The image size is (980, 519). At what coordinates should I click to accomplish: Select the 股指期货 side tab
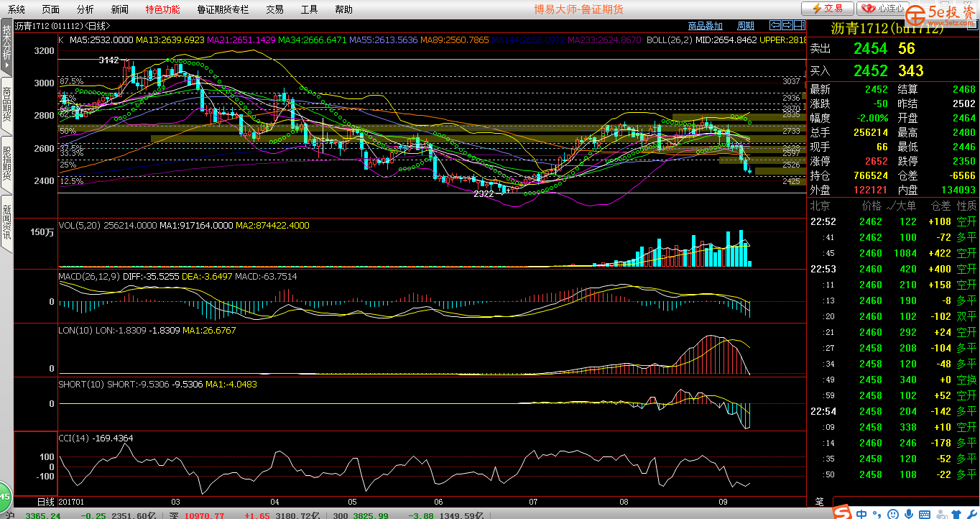(6, 164)
